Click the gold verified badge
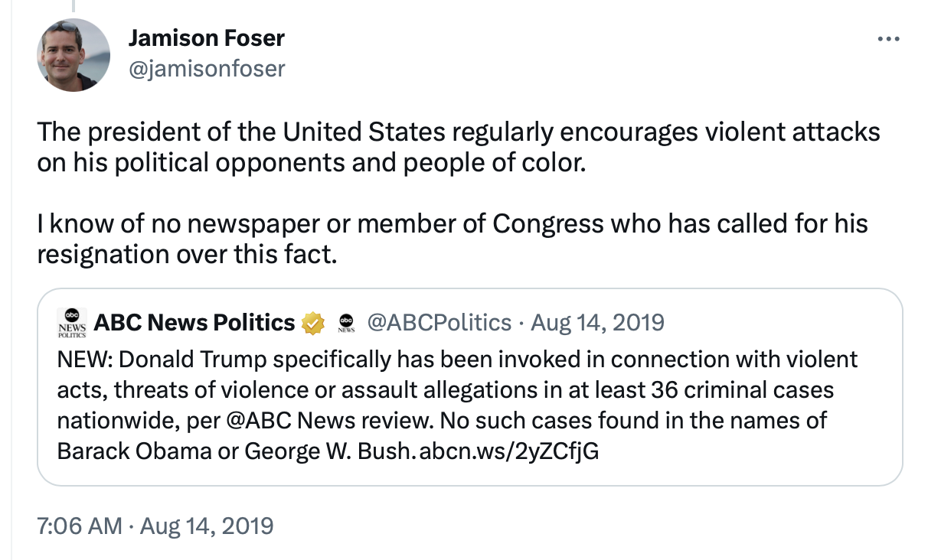 pos(312,324)
